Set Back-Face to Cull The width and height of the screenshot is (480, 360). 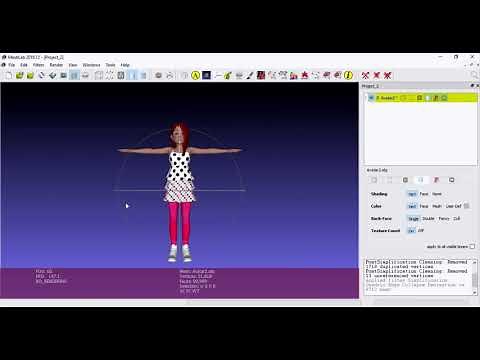pyautogui.click(x=457, y=219)
